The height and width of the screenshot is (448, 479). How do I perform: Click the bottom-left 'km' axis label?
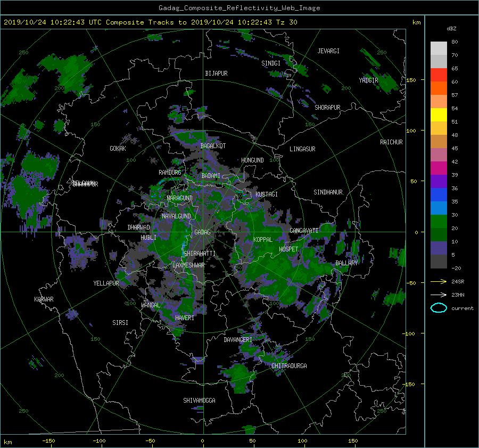[7, 443]
